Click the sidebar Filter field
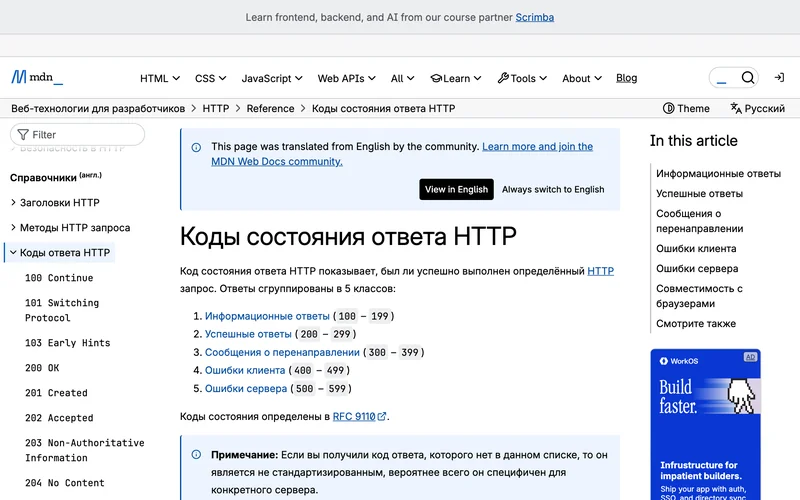 pos(78,135)
